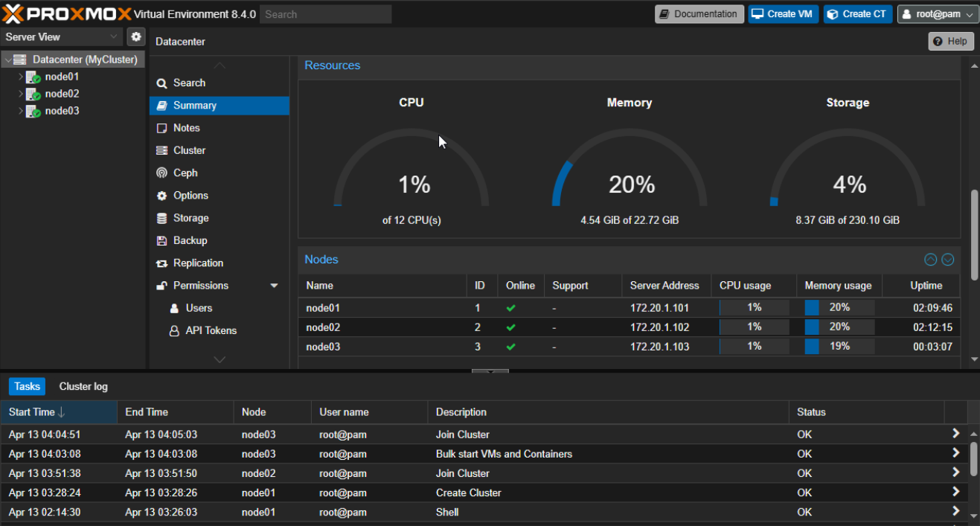Image resolution: width=980 pixels, height=526 pixels.
Task: Click the node03 server icon in tree
Action: (x=33, y=111)
